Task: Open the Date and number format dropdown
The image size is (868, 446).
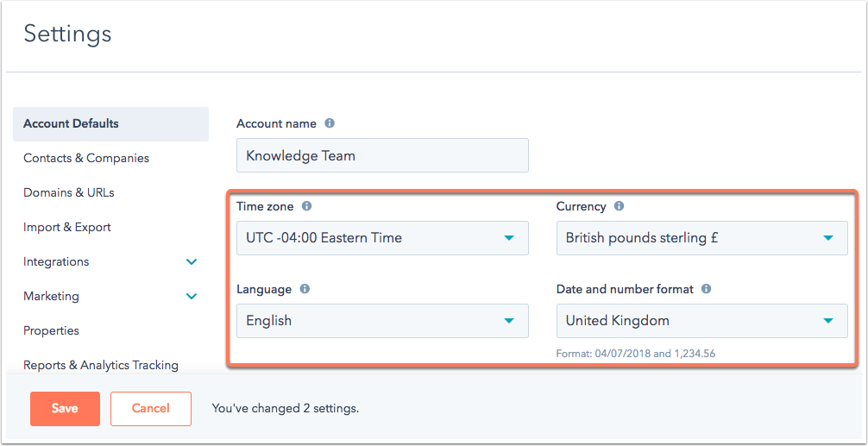Action: coord(701,321)
